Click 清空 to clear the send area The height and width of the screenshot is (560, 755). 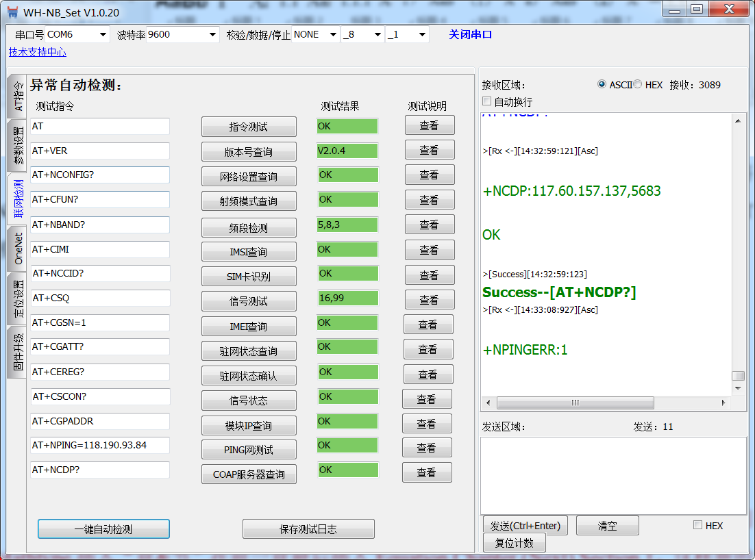click(607, 525)
